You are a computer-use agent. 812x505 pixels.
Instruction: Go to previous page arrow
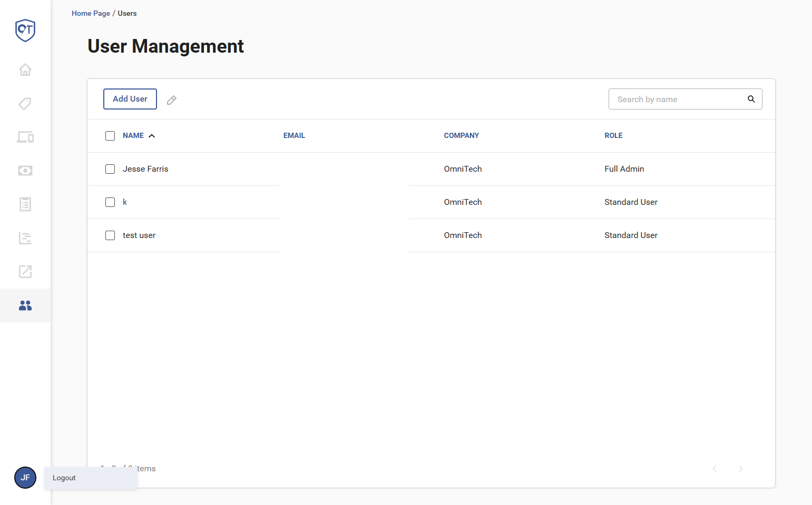(x=715, y=469)
